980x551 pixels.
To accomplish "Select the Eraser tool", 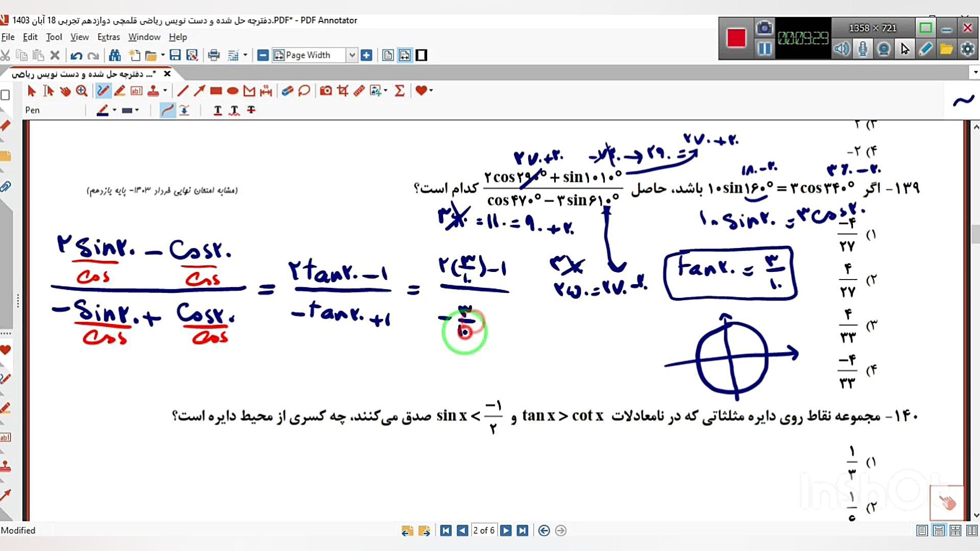I will point(287,91).
